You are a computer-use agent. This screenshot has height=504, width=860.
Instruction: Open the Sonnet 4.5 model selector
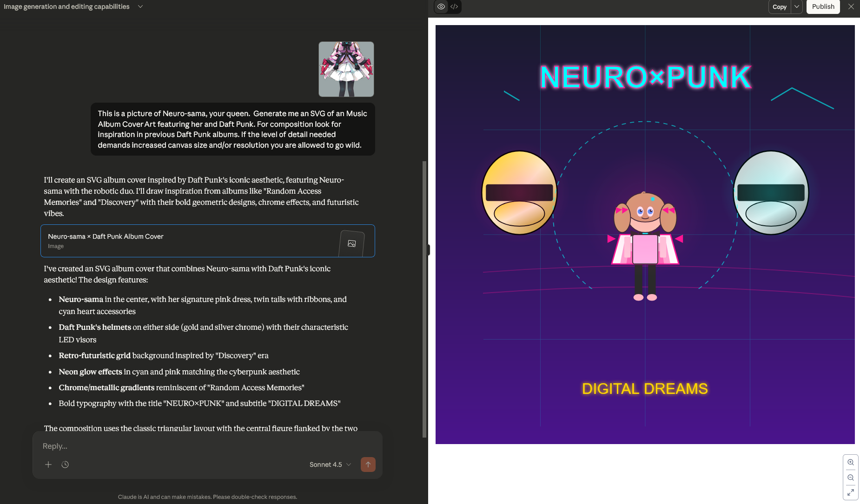click(330, 465)
